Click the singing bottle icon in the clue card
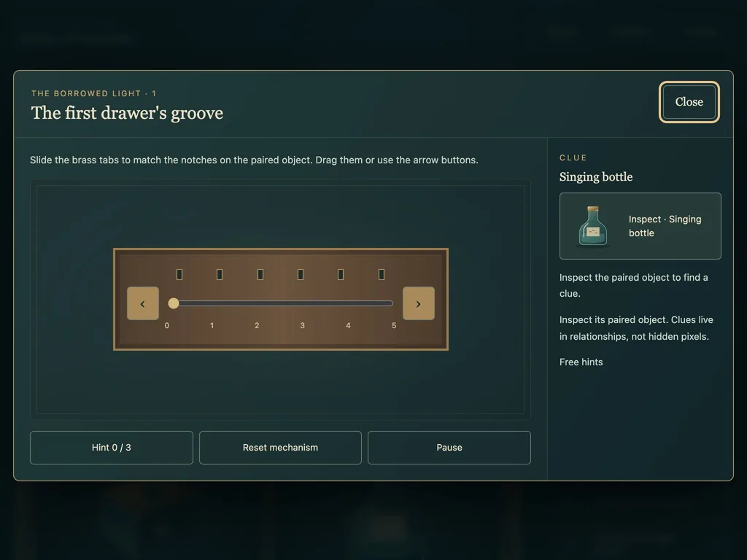 click(592, 227)
